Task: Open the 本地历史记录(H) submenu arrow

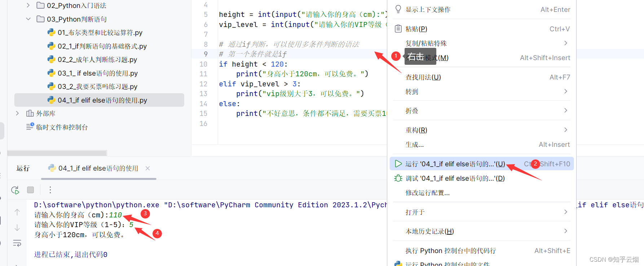Action: [566, 231]
